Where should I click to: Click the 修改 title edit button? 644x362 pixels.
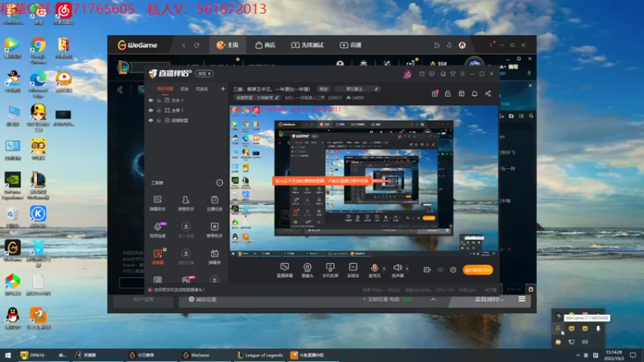pos(324,88)
